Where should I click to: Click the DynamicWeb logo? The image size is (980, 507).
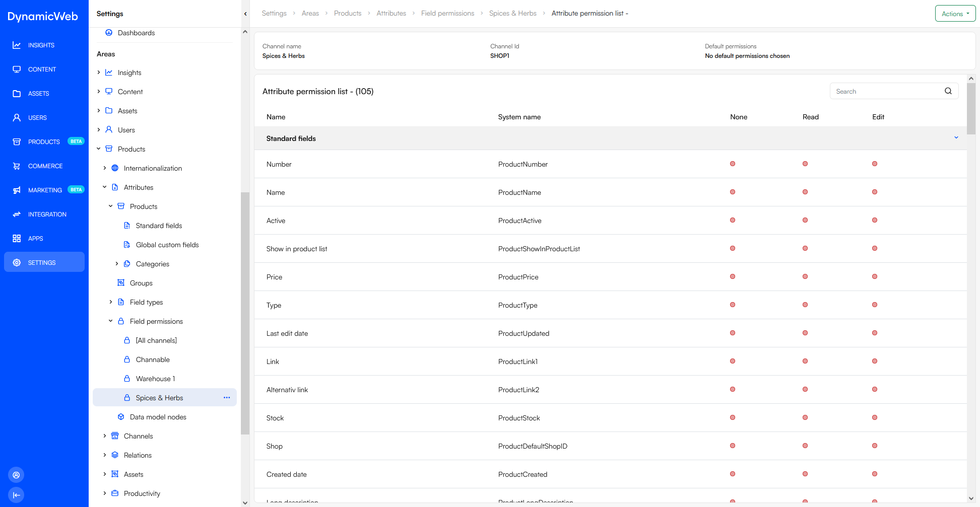43,16
